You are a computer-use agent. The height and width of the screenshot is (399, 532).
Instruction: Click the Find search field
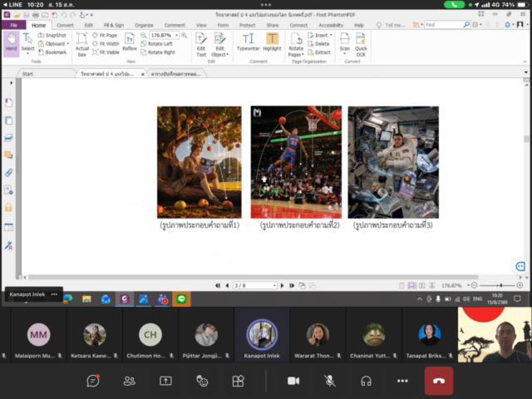tap(444, 25)
